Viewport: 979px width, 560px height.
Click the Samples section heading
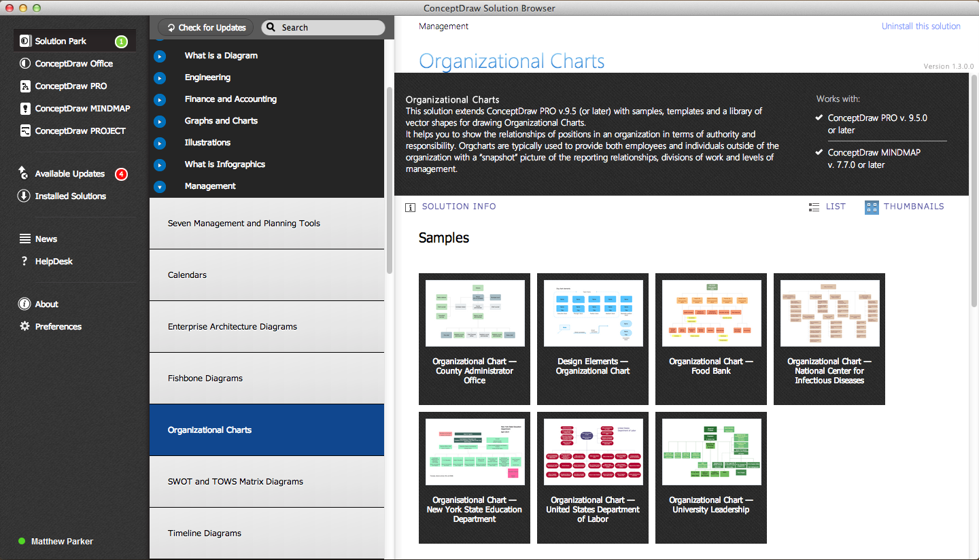coord(444,238)
